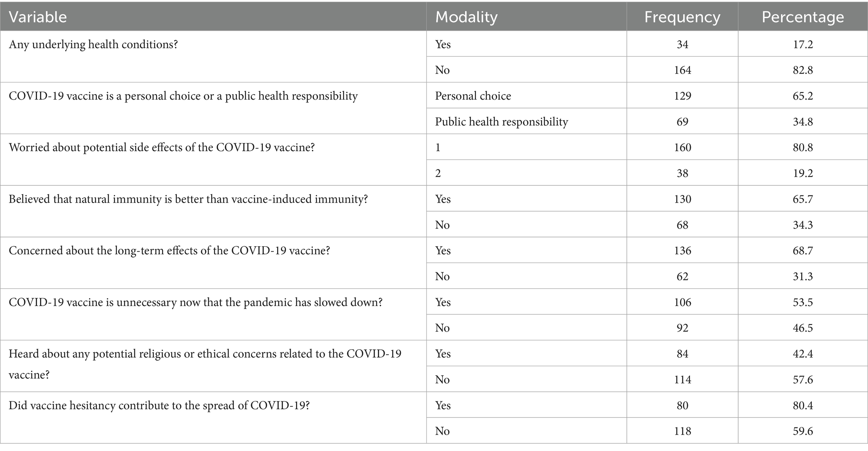This screenshot has width=868, height=451.
Task: Click the frequency value 160
Action: [x=682, y=148]
